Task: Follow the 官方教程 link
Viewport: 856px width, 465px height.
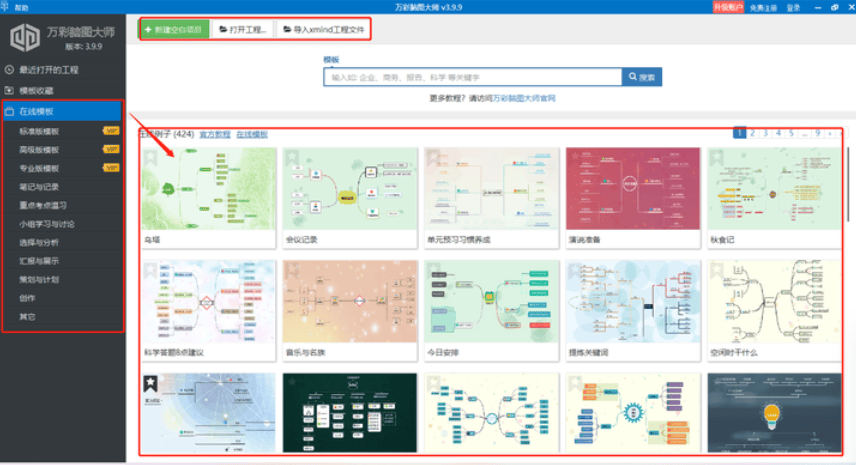Action: 214,134
